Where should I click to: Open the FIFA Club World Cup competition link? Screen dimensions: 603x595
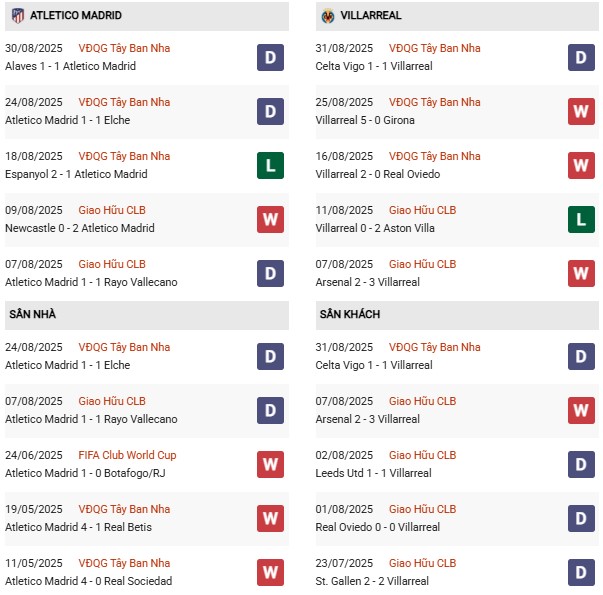pos(127,455)
